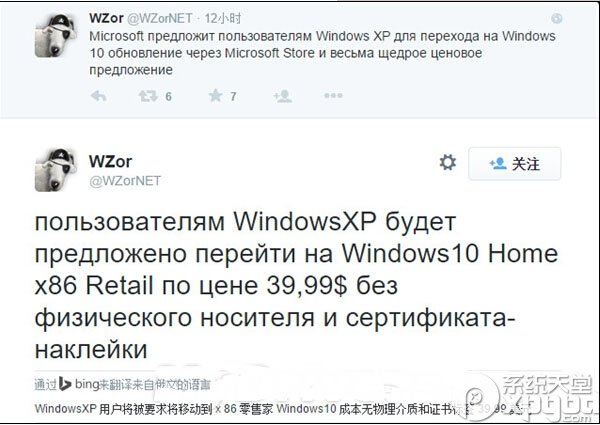Click the add-user follow icon under the top tweet

coord(283,96)
